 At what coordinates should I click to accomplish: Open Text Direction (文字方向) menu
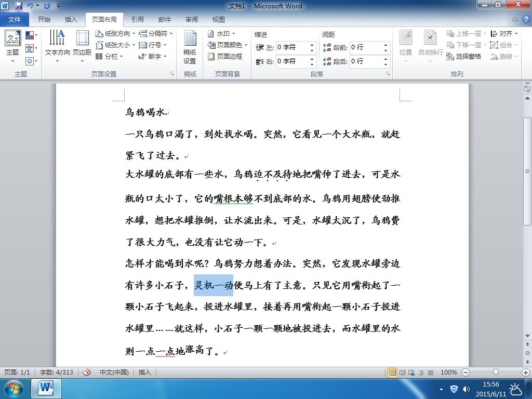click(x=57, y=47)
